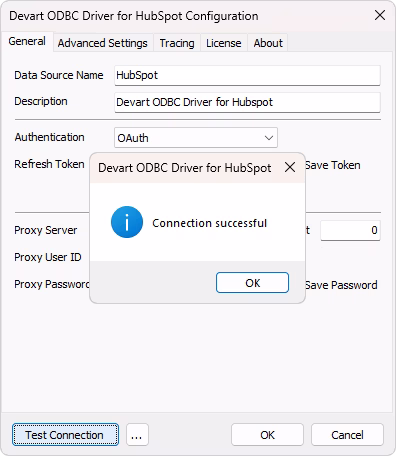Click the Authentication label
This screenshot has width=396, height=456.
[x=49, y=137]
